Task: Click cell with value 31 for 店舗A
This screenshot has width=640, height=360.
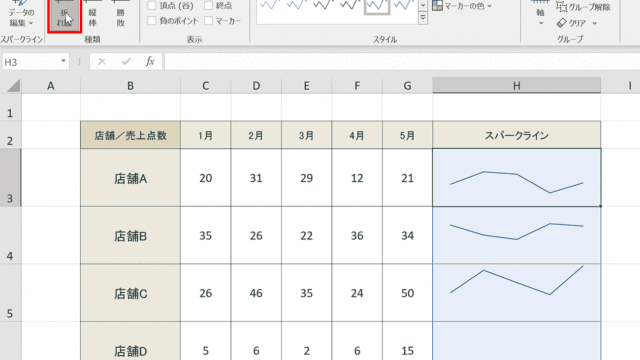Action: [256, 178]
